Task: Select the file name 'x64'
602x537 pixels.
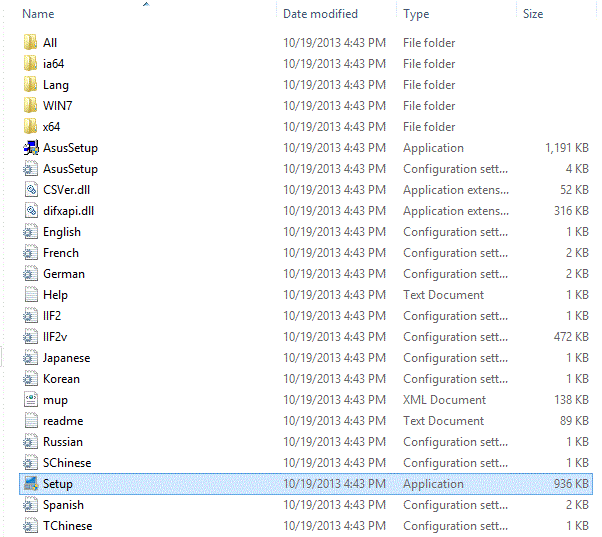Action: (51, 127)
